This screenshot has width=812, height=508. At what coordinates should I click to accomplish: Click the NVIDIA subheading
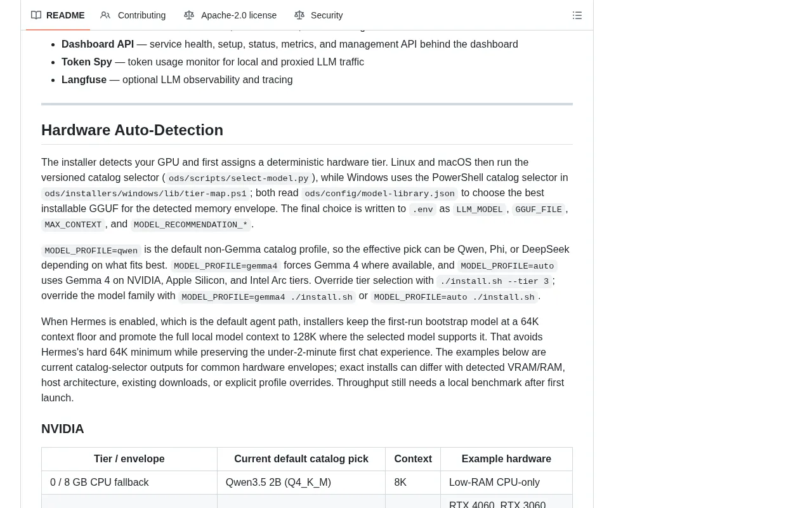point(63,429)
